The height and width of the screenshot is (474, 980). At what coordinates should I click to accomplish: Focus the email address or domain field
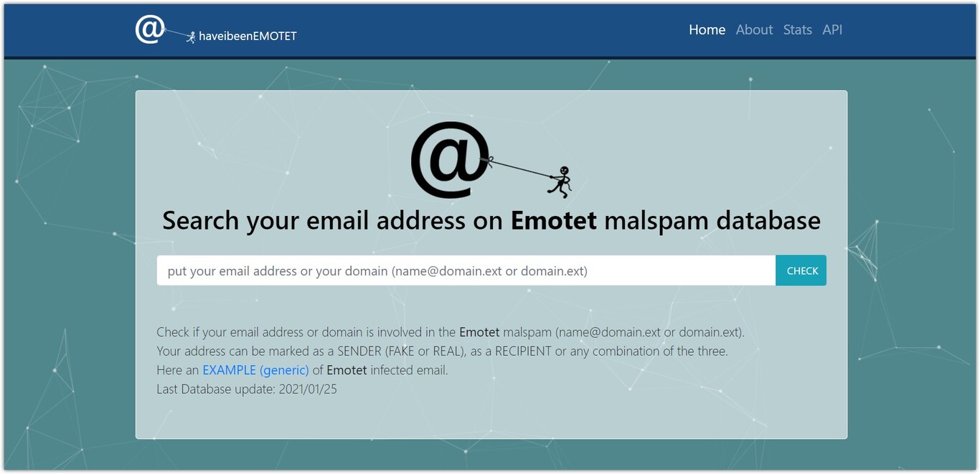coord(466,270)
